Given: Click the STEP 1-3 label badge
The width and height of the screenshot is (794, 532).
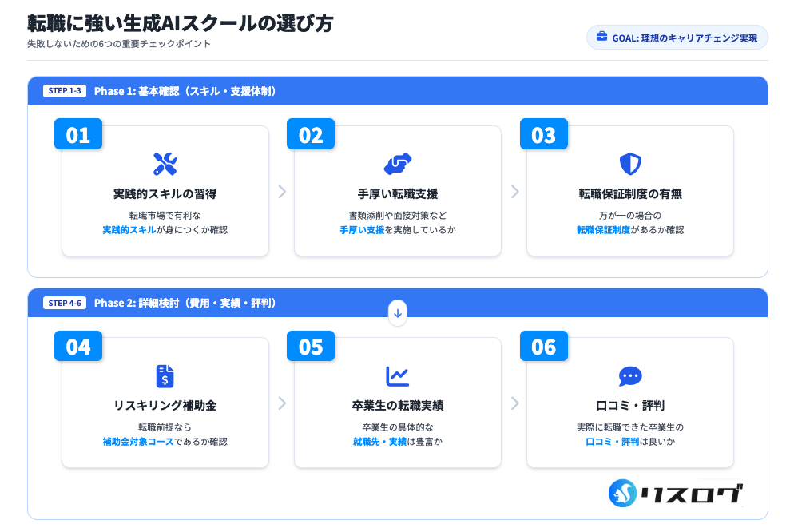Looking at the screenshot, I should coord(65,91).
